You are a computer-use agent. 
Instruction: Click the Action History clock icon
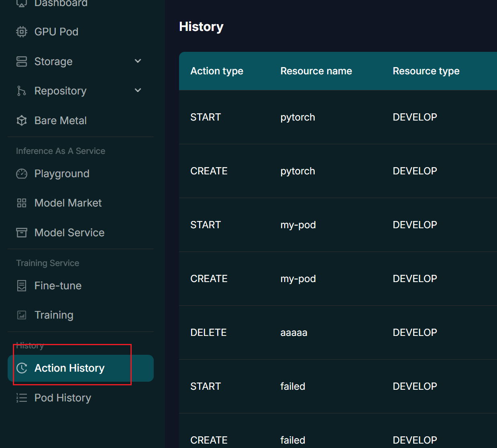coord(22,368)
